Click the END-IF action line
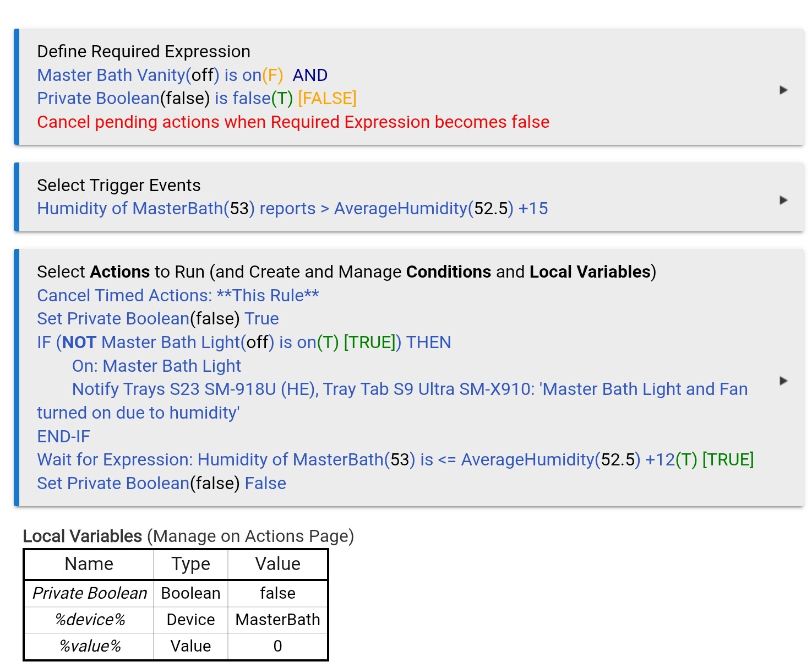The image size is (812, 667). pos(63,436)
